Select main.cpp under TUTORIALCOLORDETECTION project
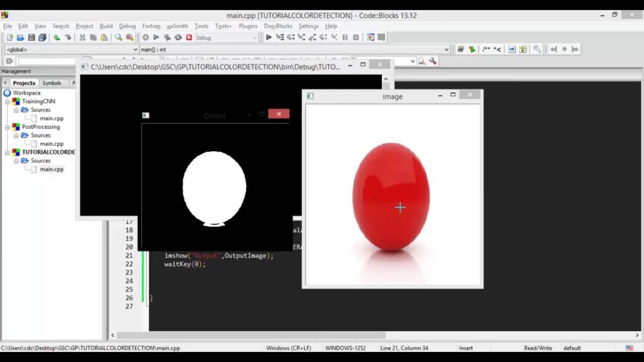644x362 pixels. point(52,169)
